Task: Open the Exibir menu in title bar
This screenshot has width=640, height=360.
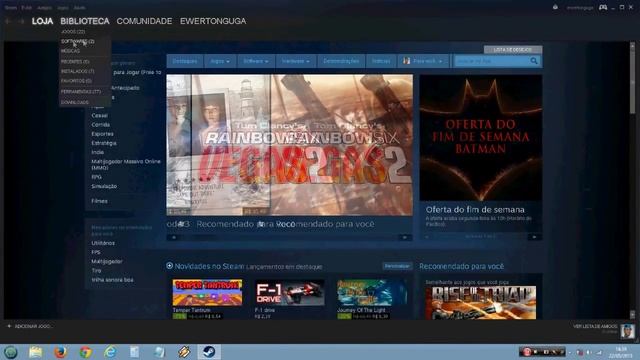Action: pos(27,8)
